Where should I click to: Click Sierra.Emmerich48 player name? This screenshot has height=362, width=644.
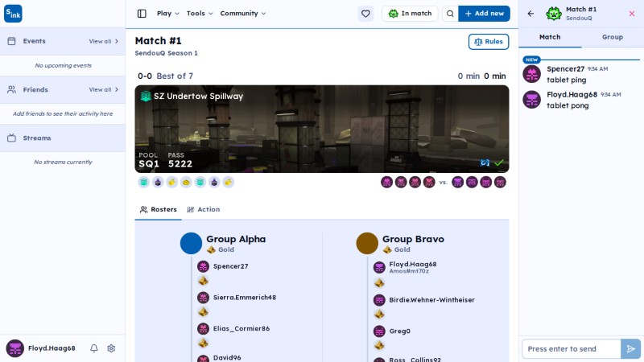[245, 298]
